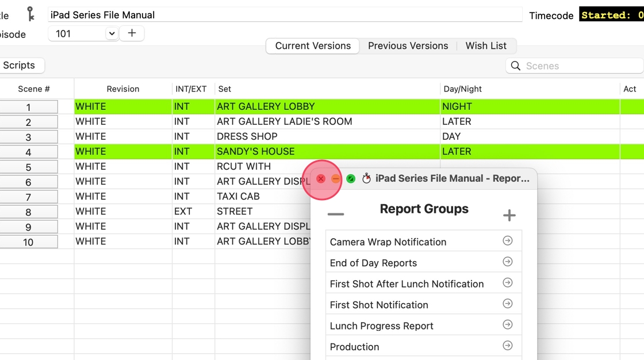The image size is (644, 360).
Task: Open First Shot Notification arrow icon
Action: pos(508,304)
